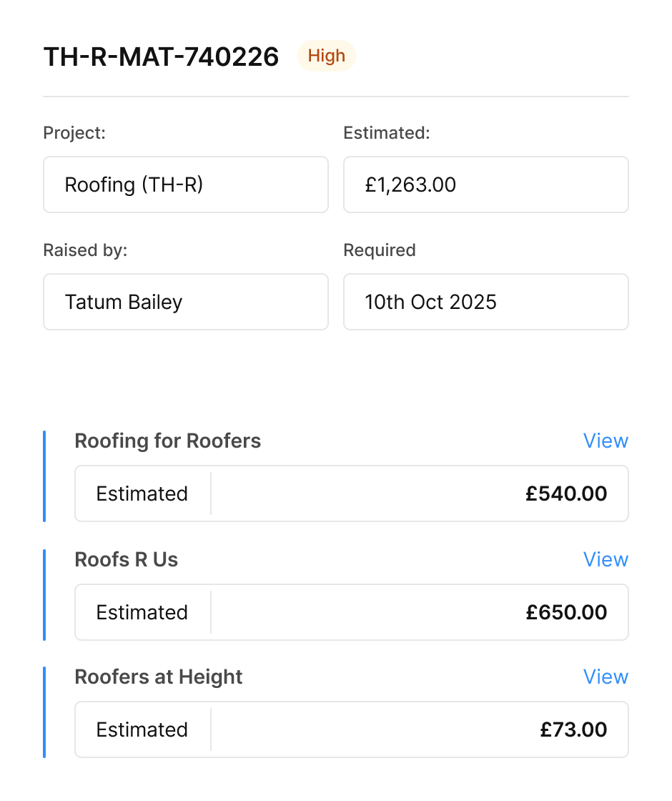Click Estimated label in Roofs R Us row
Screen dimensions: 672x801
pyautogui.click(x=142, y=612)
